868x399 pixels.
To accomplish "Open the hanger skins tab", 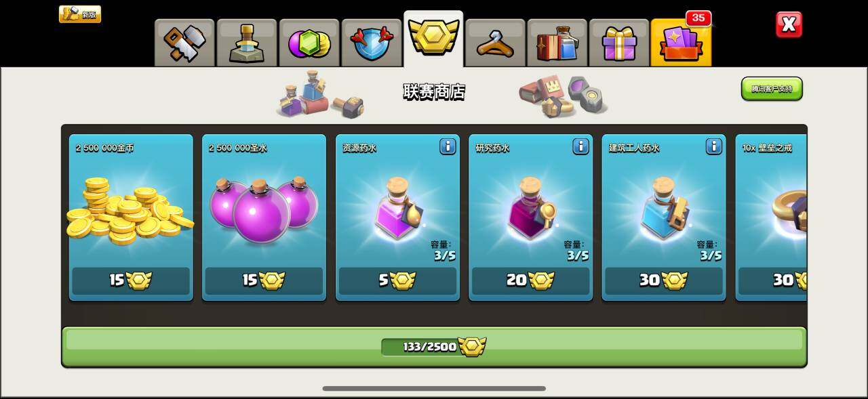I will [x=495, y=43].
